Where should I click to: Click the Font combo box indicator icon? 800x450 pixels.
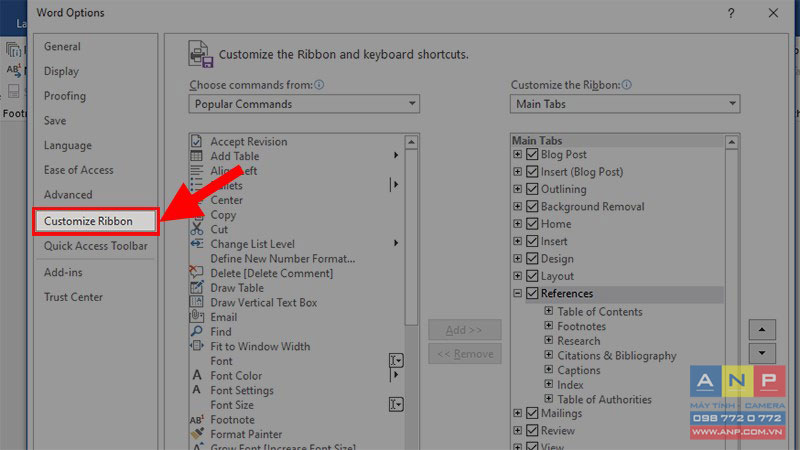tap(396, 361)
